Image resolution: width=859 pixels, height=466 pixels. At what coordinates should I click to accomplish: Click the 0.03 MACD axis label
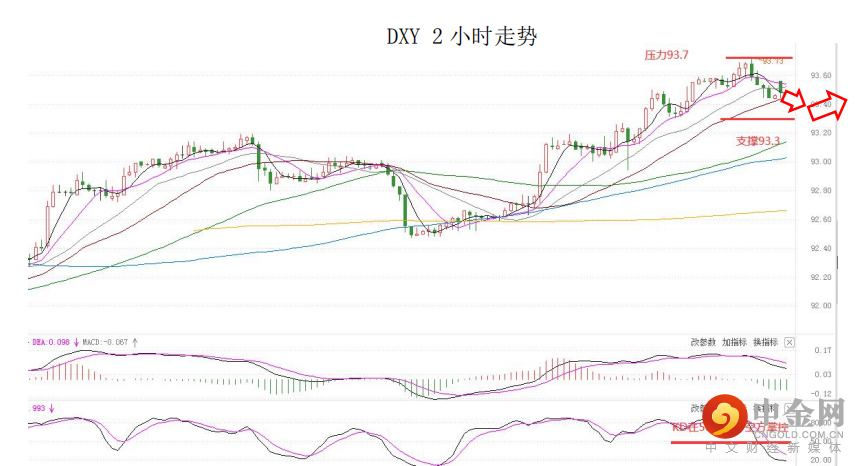point(823,375)
